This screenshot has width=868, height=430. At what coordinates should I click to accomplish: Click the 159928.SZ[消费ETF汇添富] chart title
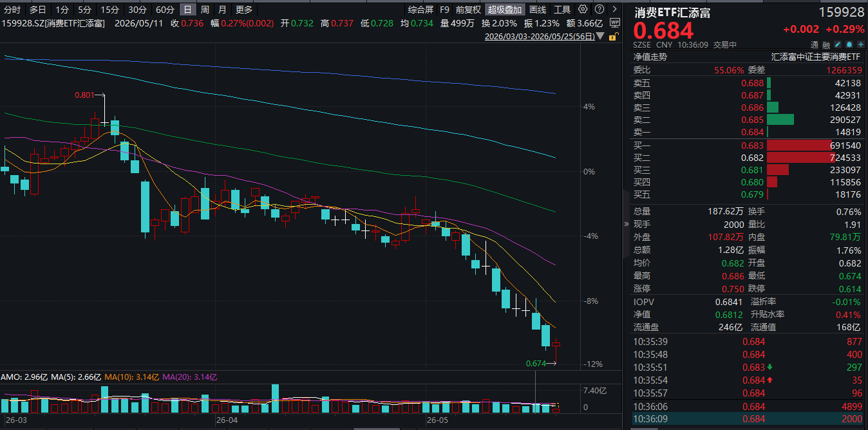tap(53, 23)
